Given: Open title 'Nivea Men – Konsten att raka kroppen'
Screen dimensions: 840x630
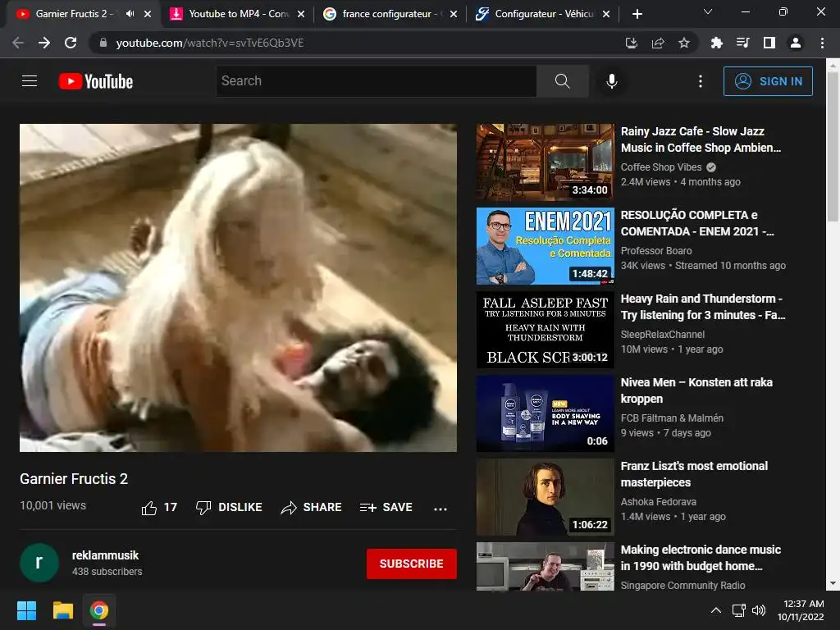Looking at the screenshot, I should coord(696,390).
